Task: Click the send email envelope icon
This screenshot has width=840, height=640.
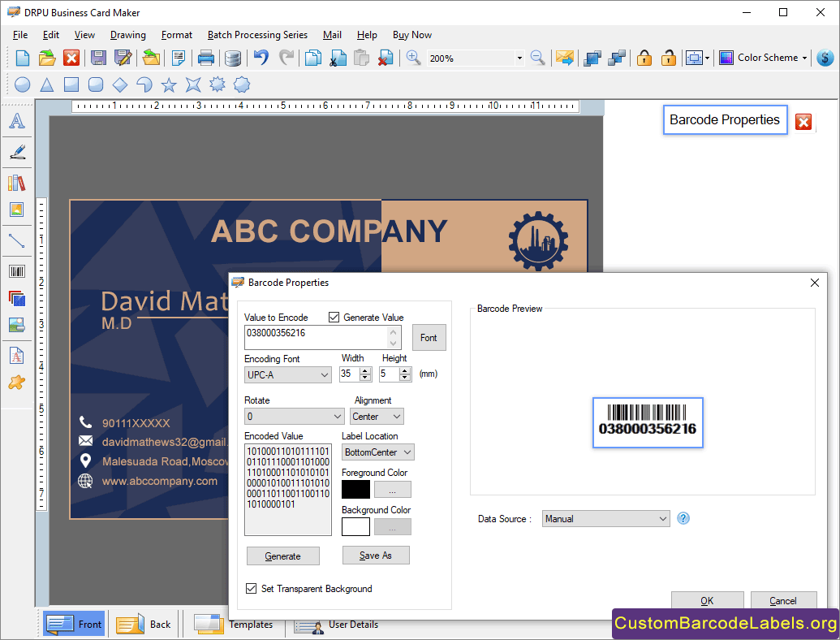Action: pos(564,58)
